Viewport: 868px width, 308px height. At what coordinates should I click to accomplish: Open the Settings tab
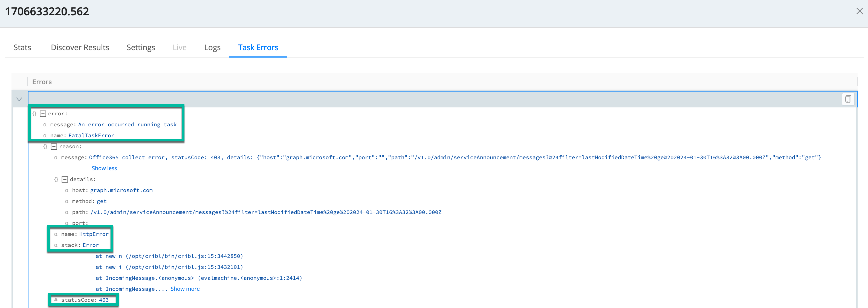140,48
